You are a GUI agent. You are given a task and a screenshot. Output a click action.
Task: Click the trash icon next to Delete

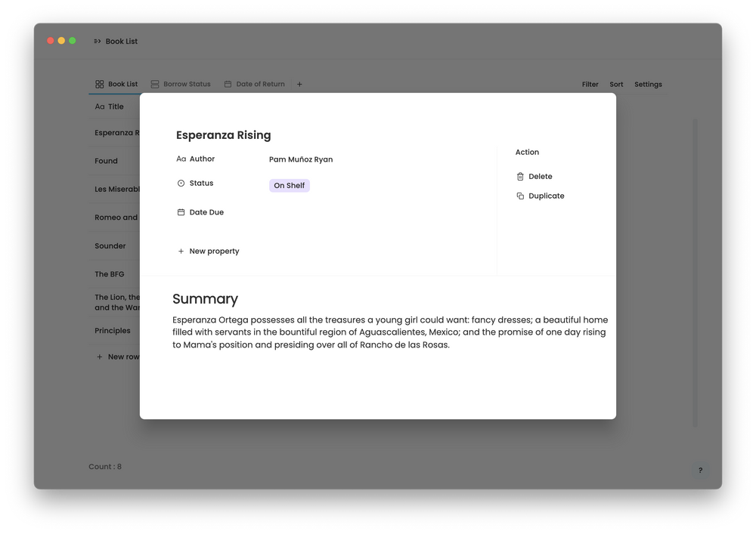(x=520, y=177)
